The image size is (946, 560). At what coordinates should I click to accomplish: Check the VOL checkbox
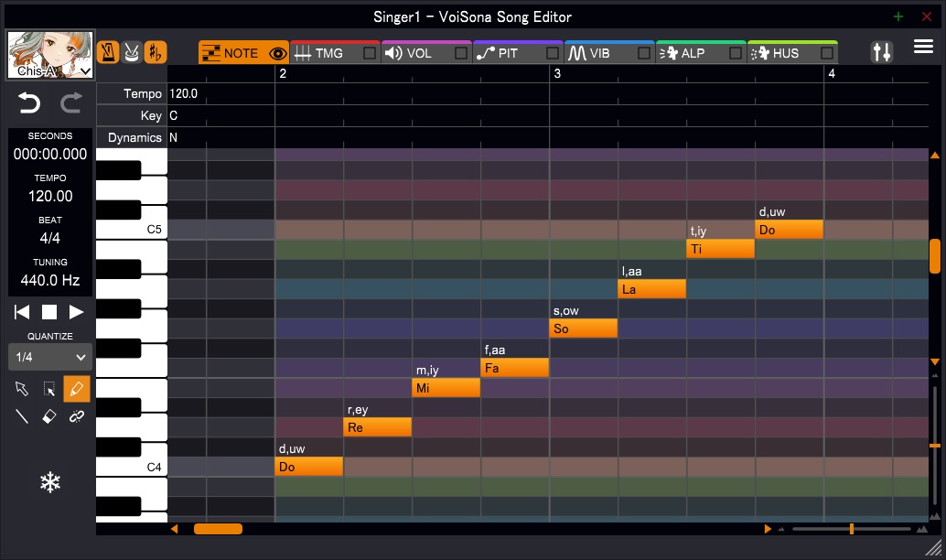pyautogui.click(x=461, y=53)
